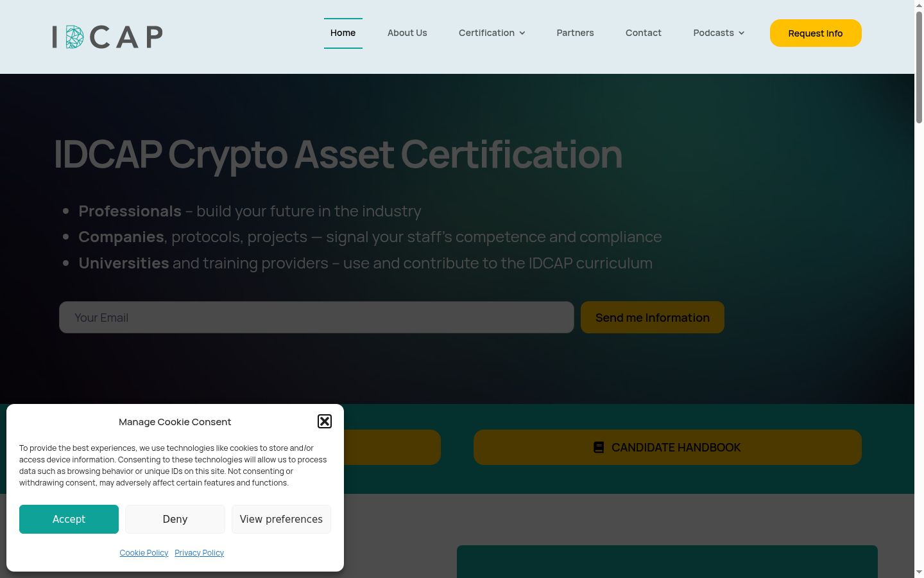Click the Request Info button

click(x=816, y=33)
